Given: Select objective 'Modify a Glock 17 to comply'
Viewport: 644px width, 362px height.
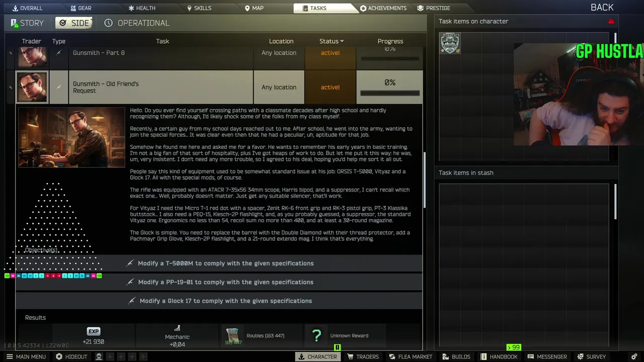Looking at the screenshot, I should point(219,301).
